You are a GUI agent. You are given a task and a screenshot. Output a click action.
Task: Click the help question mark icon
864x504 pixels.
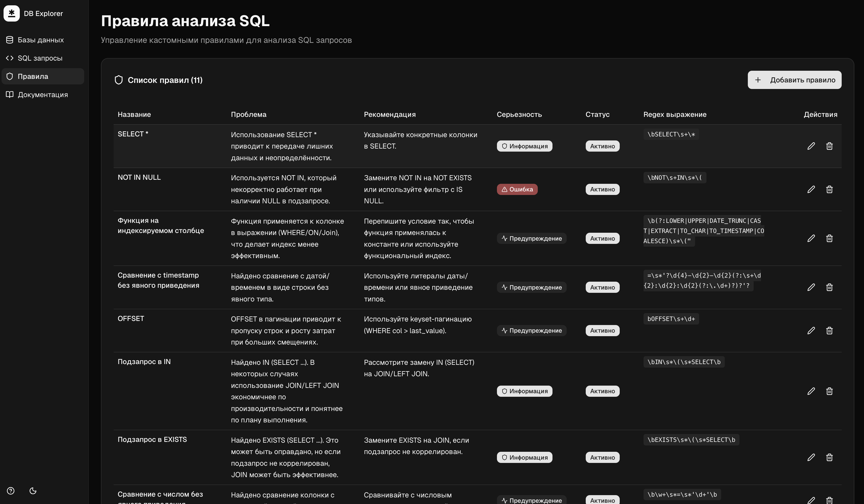point(11,491)
